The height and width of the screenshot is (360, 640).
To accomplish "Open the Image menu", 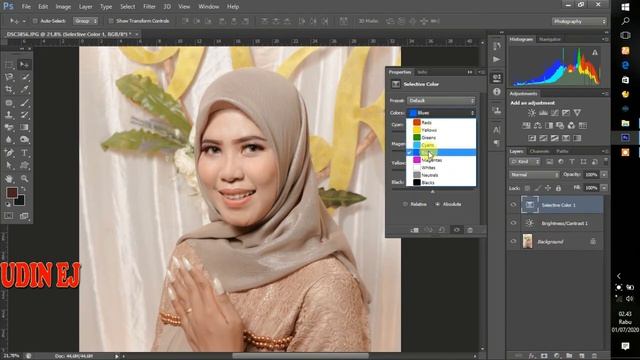I will [x=63, y=7].
